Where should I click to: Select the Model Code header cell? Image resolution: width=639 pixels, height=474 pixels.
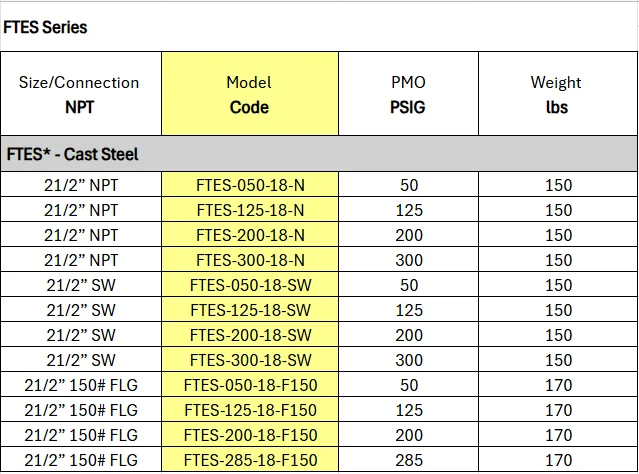coord(249,94)
